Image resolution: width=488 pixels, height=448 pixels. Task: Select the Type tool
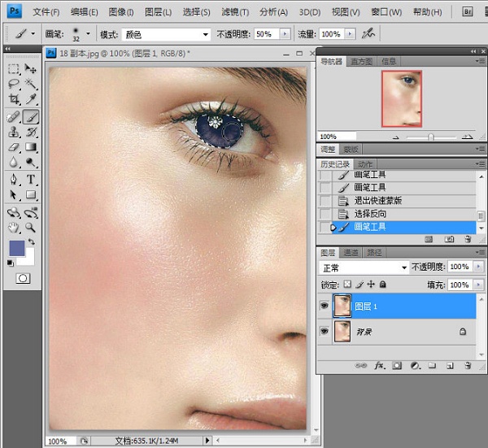[x=31, y=180]
